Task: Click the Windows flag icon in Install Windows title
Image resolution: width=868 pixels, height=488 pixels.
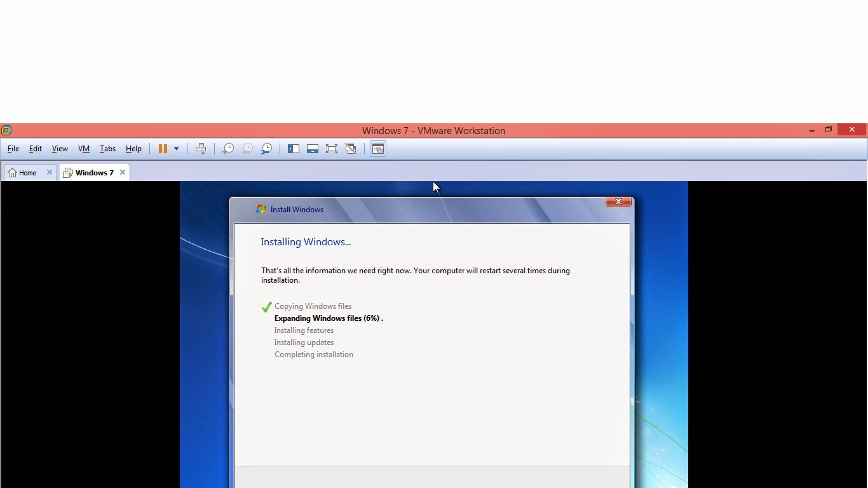Action: (x=261, y=209)
